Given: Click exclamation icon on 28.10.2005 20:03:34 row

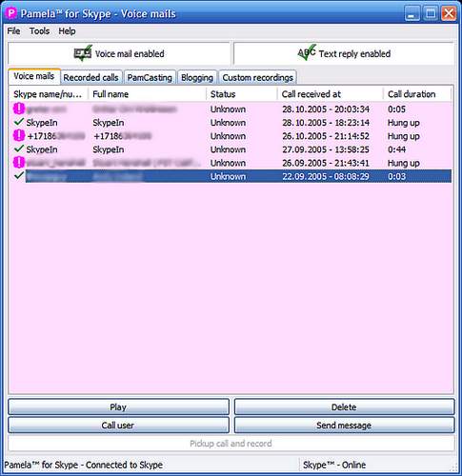Looking at the screenshot, I should (19, 109).
